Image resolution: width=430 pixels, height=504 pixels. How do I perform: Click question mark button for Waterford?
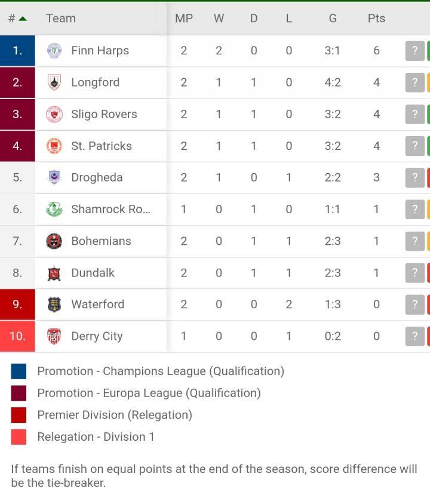click(415, 305)
